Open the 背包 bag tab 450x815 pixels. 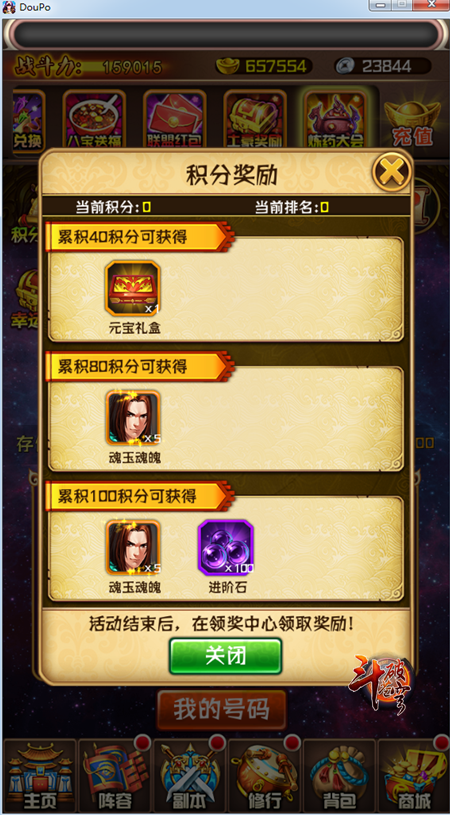[339, 776]
